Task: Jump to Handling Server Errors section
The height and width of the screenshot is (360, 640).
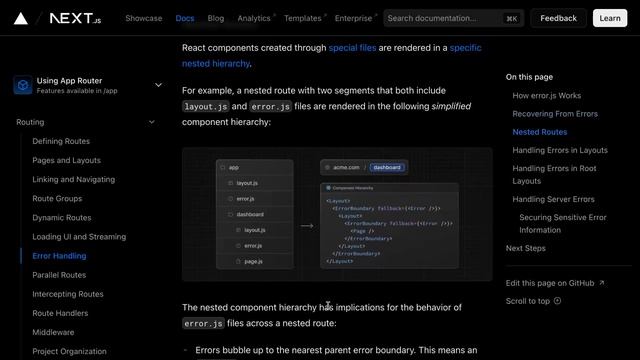Action: coord(553,199)
